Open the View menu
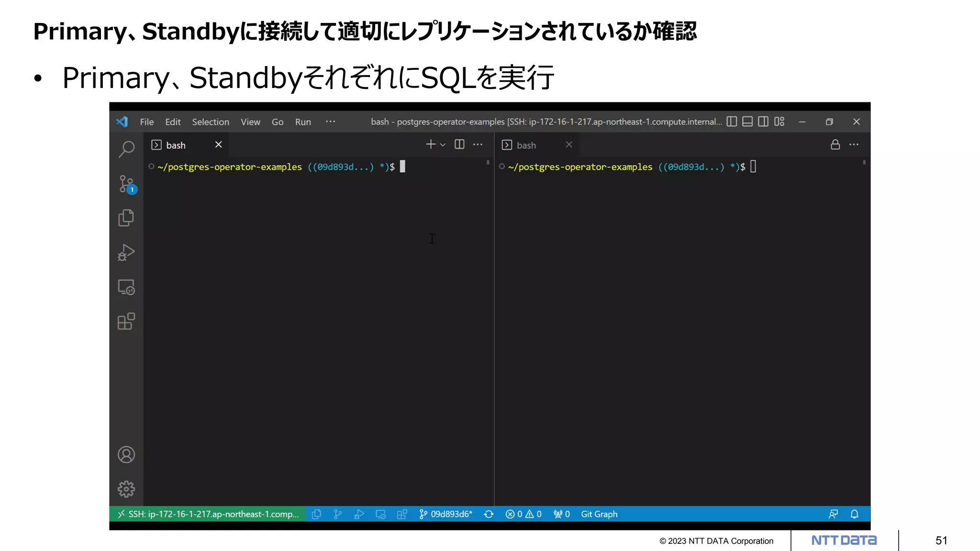This screenshot has width=980, height=551. tap(250, 122)
